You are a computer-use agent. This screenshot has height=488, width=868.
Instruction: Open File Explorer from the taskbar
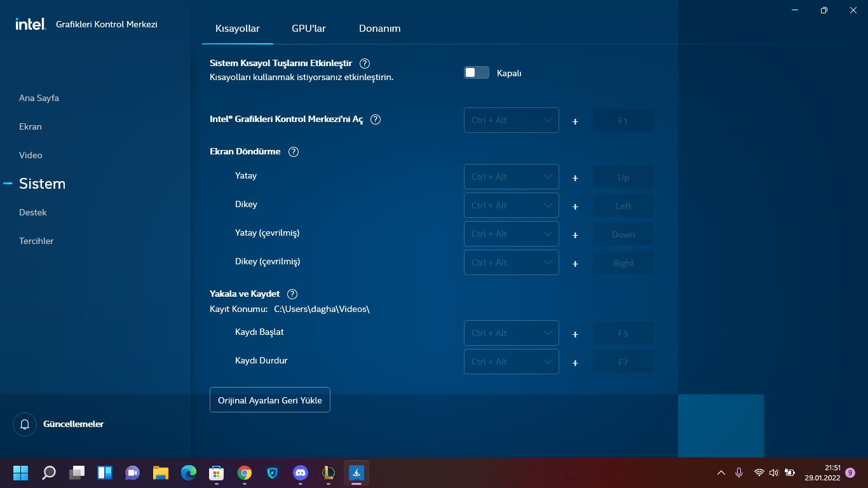(161, 473)
